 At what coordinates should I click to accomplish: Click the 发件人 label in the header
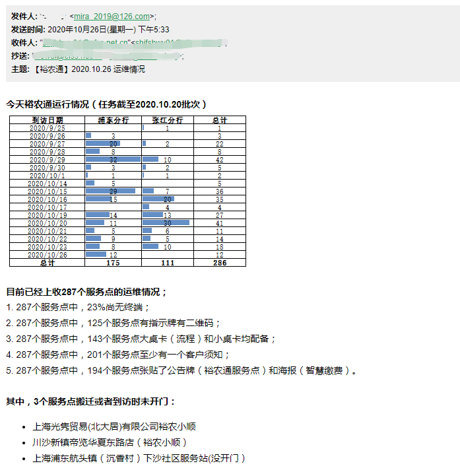(24, 17)
